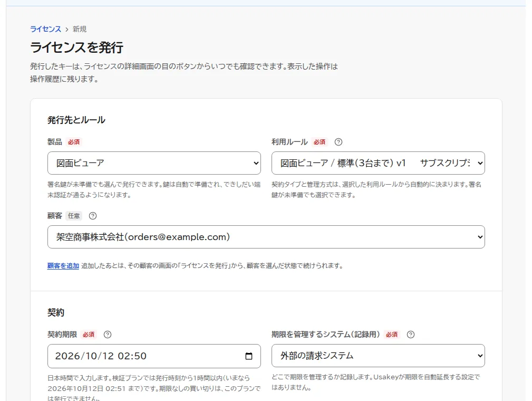Click the 必須 badge next to 契約期限
Screen dimensions: 532x401
point(89,335)
